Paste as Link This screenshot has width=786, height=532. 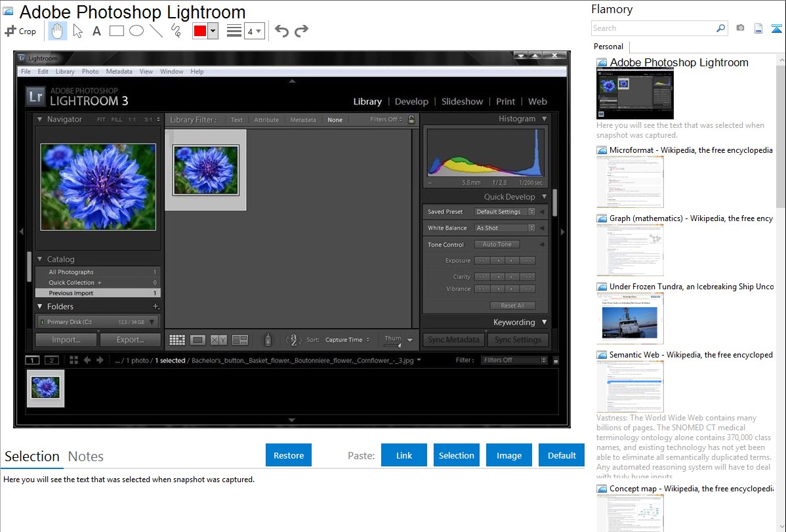(404, 455)
